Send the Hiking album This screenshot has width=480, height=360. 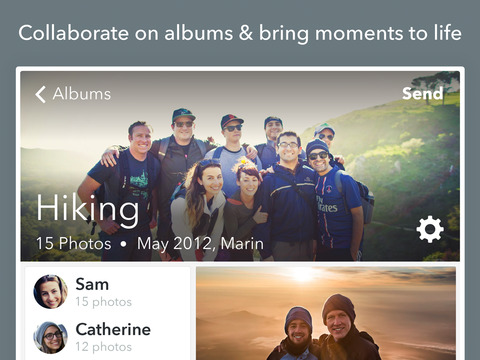tap(422, 93)
